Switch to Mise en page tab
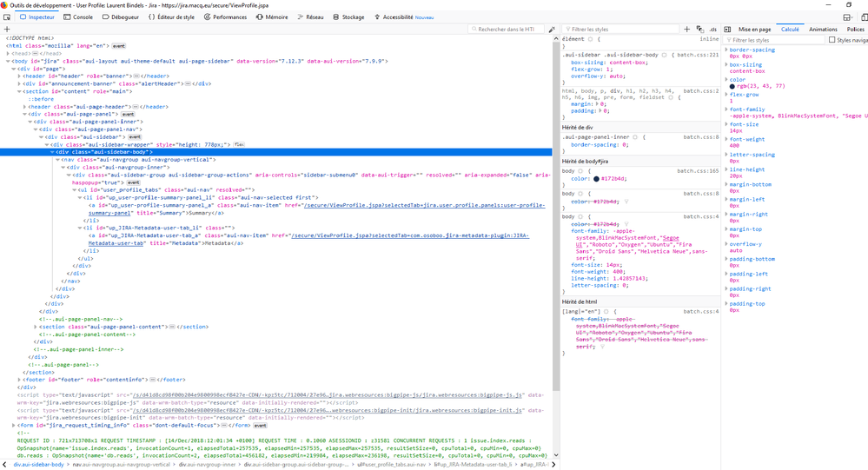The image size is (868, 470). [x=754, y=30]
